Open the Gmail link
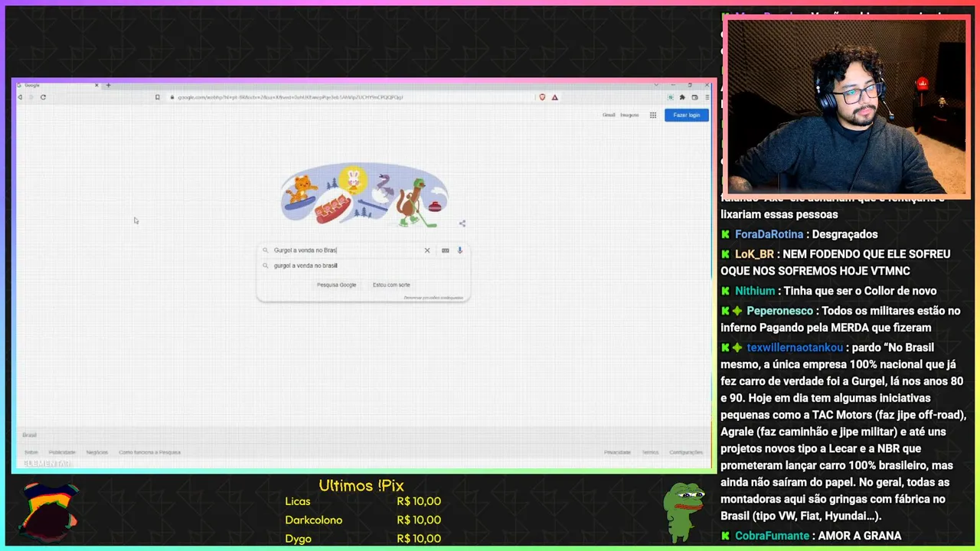Image resolution: width=980 pixels, height=551 pixels. pyautogui.click(x=609, y=115)
